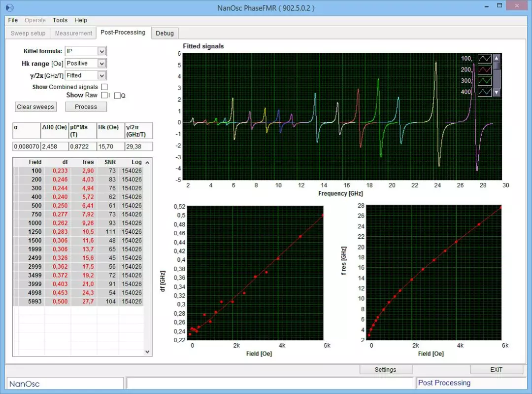Screen dimensions: 532x394
Task: Click the legend scroll-down arrow
Action: pyautogui.click(x=497, y=92)
